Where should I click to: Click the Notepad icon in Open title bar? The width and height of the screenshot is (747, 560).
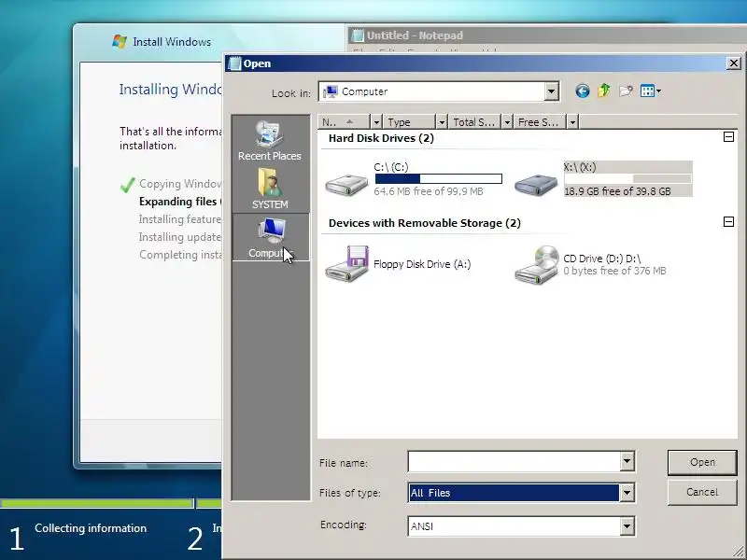coord(234,63)
